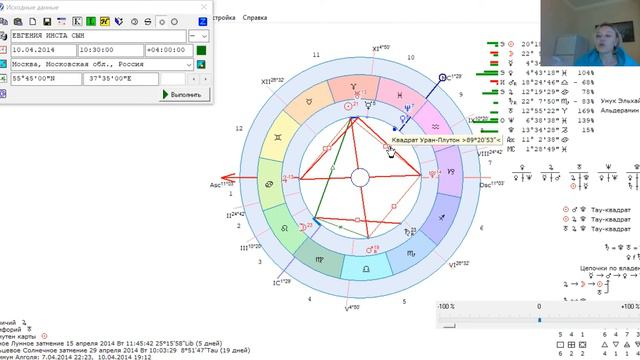Click the framed K icon
The width and height of the screenshot is (640, 360).
[77, 22]
